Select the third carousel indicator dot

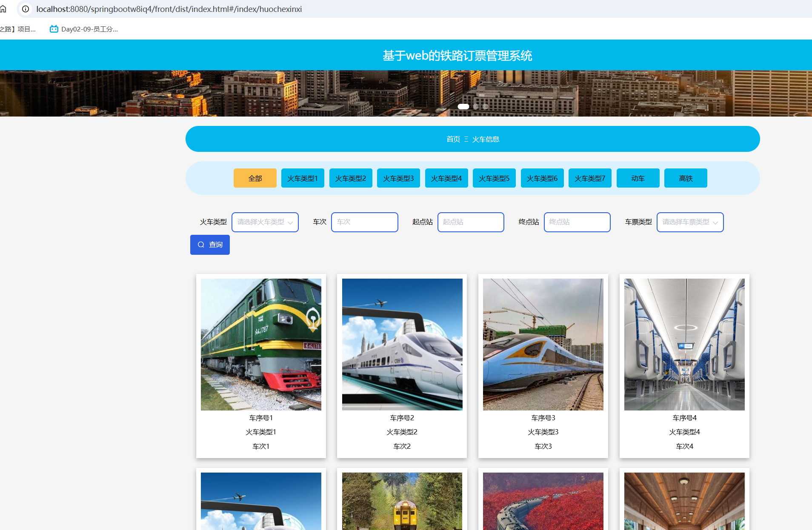click(485, 106)
